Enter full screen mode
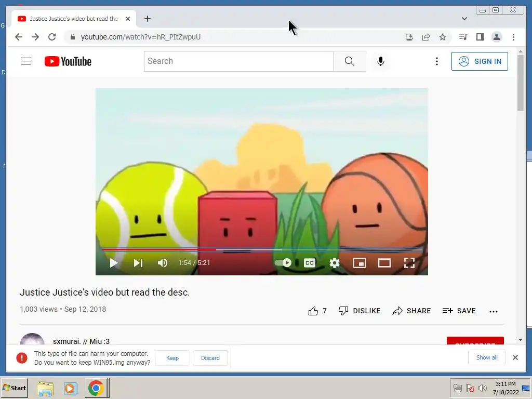 tap(409, 263)
